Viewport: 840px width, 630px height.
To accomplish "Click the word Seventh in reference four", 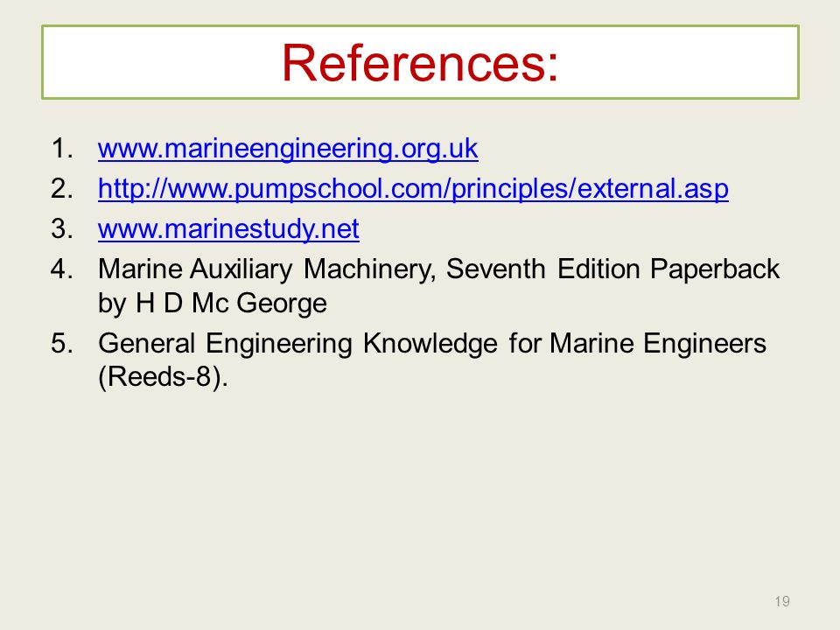I will coord(495,269).
